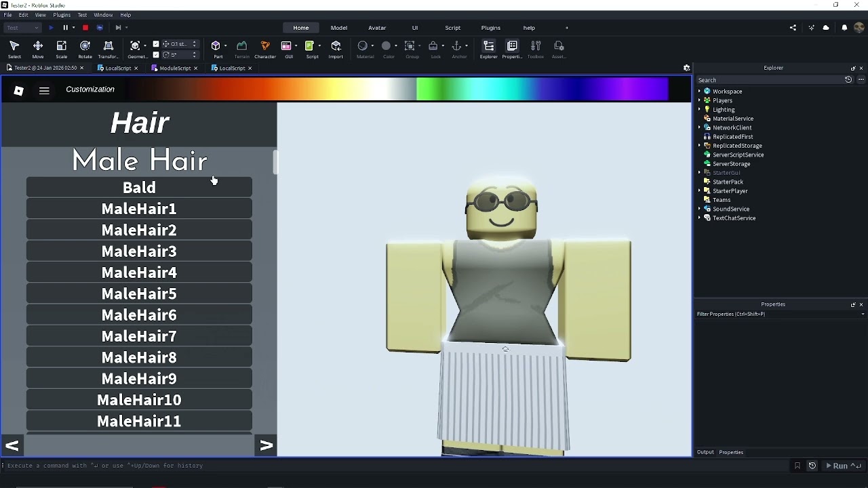Viewport: 868px width, 488px height.
Task: Switch to the Script ribbon tab
Action: pos(452,28)
